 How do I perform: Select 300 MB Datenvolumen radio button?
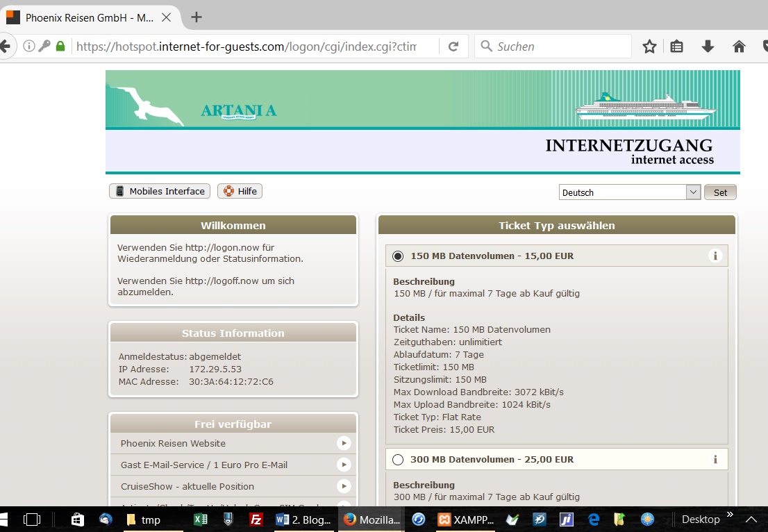point(398,460)
